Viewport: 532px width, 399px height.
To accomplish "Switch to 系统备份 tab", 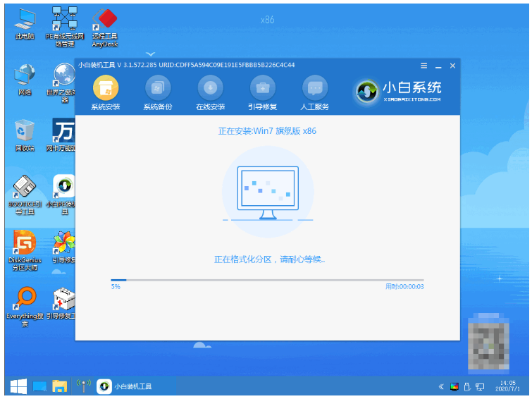I will (158, 93).
